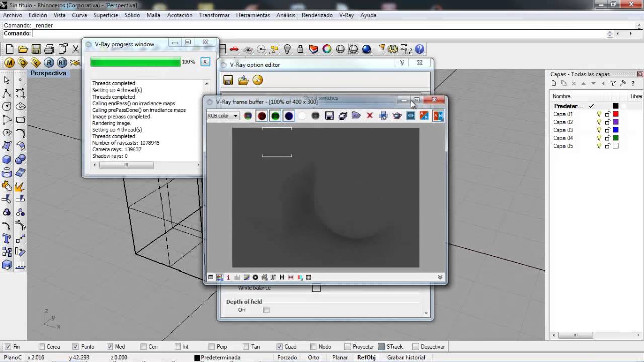Click the V-Ray render R icon
644x362 pixels.
point(49,63)
